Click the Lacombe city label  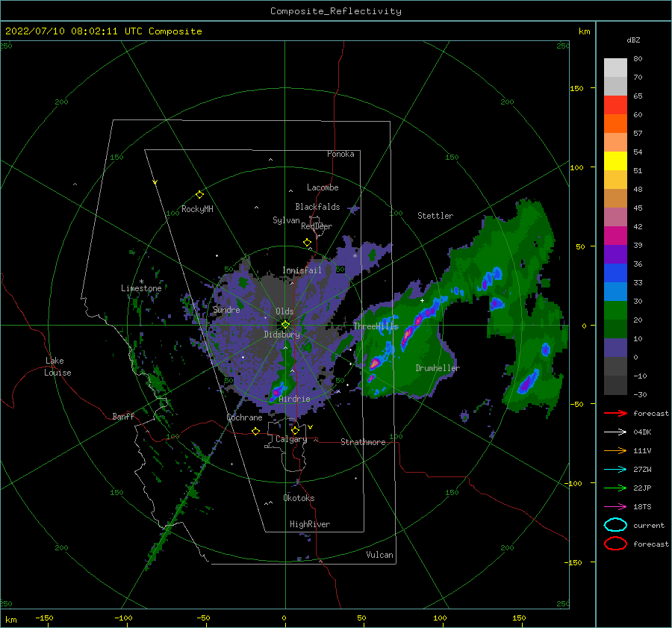click(323, 187)
